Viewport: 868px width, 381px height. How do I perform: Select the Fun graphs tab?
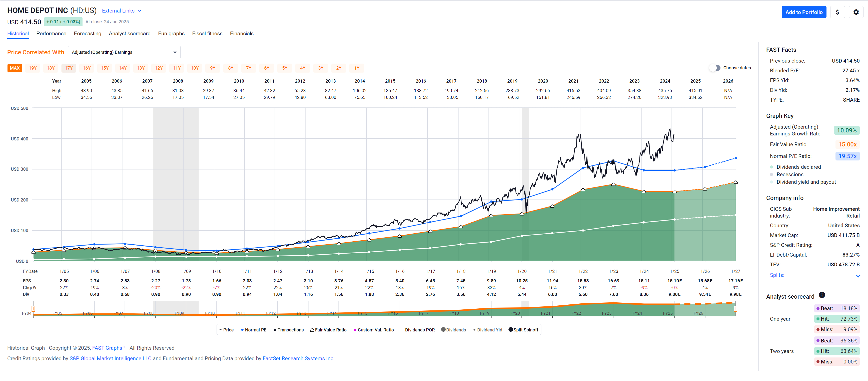tap(171, 33)
